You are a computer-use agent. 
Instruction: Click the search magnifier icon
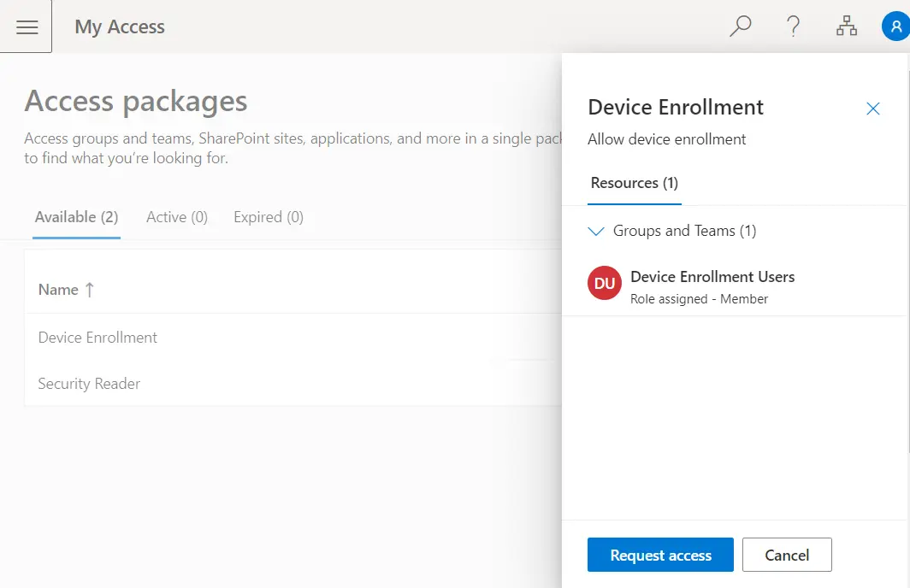tap(740, 26)
